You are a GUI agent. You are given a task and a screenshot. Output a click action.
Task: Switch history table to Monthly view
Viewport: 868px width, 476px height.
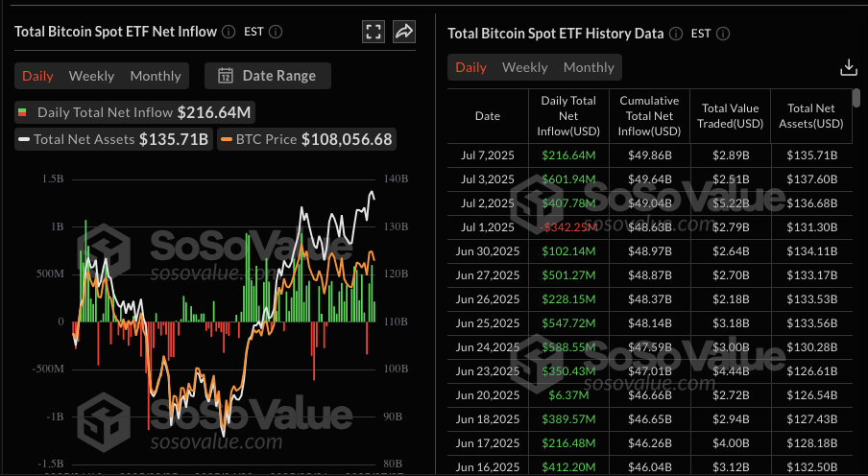589,67
